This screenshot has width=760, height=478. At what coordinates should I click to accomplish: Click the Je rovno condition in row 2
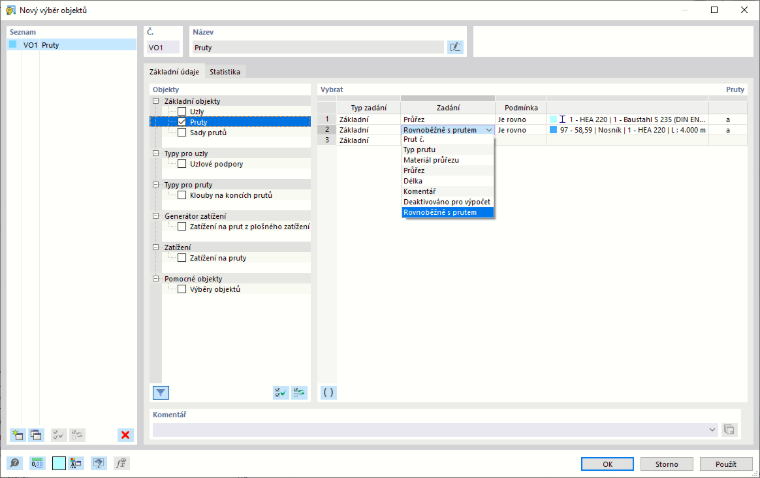point(521,130)
